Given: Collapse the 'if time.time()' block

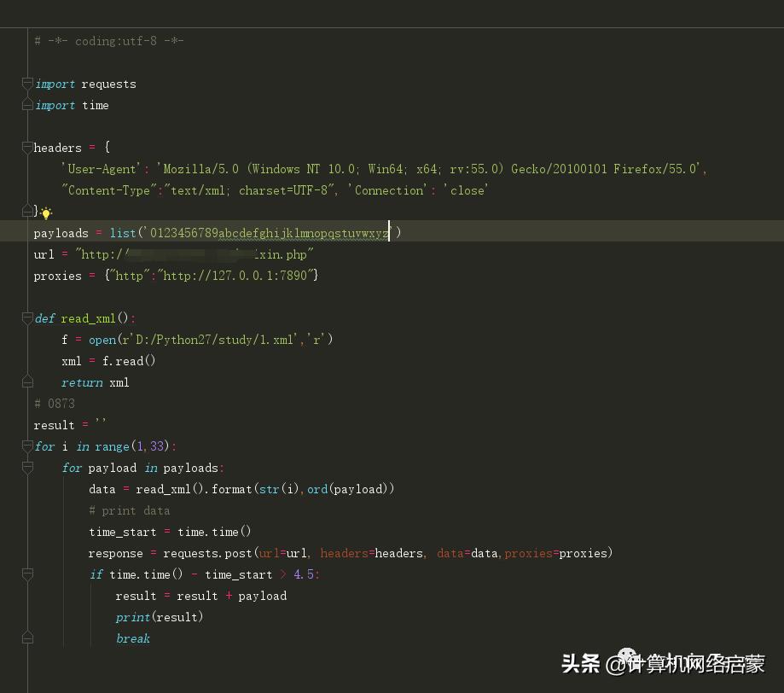Looking at the screenshot, I should click(x=27, y=574).
